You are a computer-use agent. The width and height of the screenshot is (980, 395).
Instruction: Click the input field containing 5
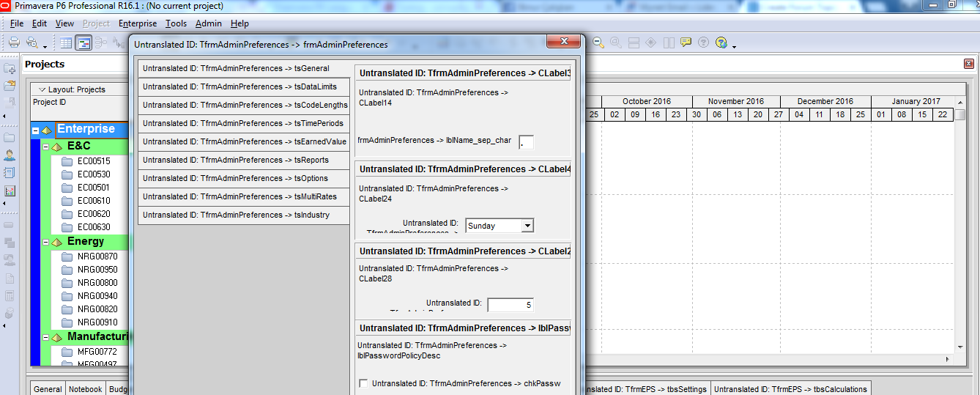(x=511, y=305)
